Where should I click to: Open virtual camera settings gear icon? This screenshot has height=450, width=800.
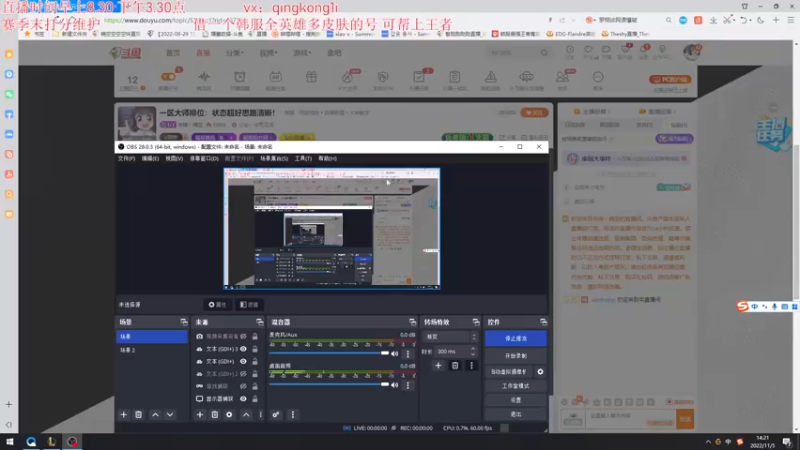coord(540,372)
